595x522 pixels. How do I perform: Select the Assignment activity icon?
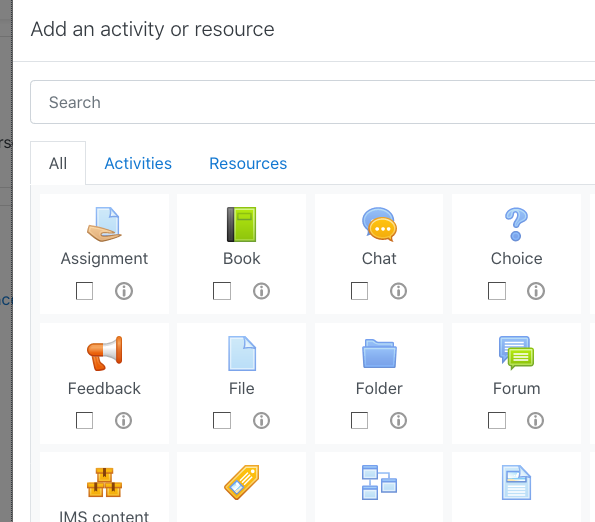104,224
